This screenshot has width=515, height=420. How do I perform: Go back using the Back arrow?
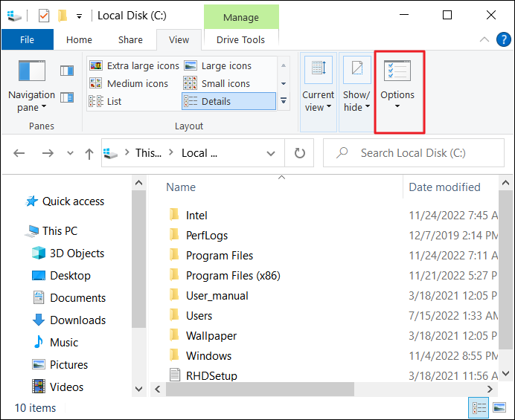pos(19,153)
